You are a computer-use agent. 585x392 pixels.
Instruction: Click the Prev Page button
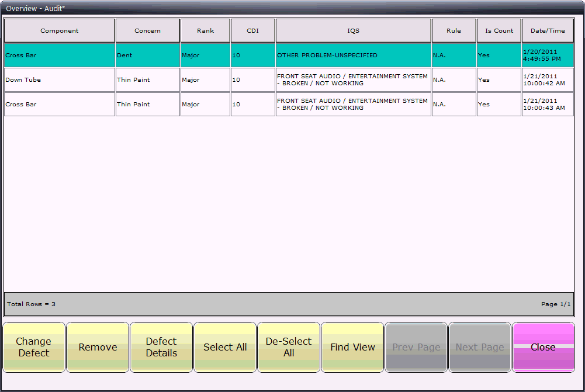click(x=416, y=347)
